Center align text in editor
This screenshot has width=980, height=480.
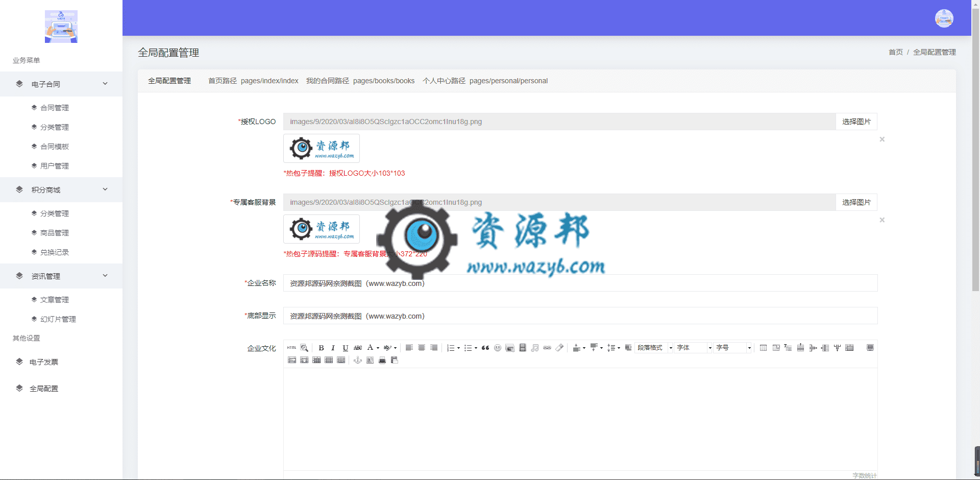[422, 348]
